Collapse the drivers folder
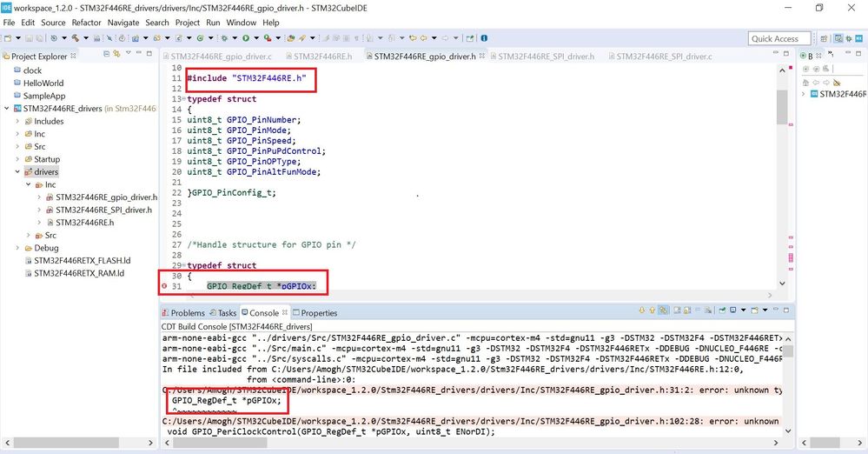 click(17, 172)
